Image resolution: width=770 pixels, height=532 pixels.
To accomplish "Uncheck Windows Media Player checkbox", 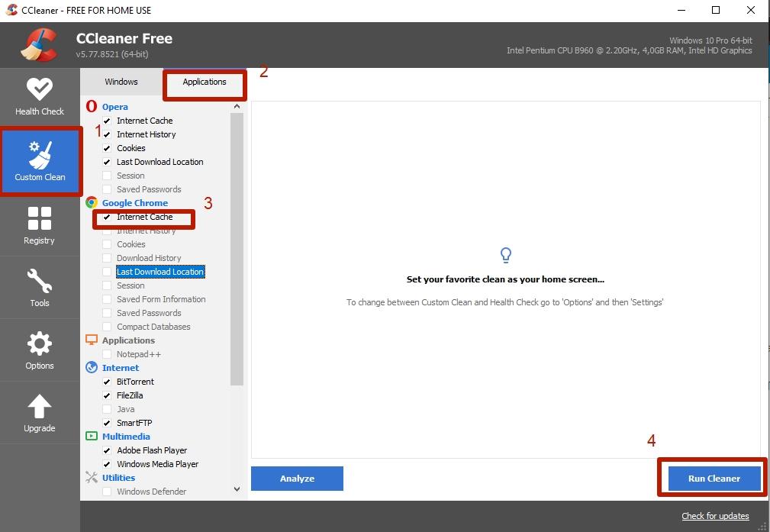I will click(x=107, y=464).
